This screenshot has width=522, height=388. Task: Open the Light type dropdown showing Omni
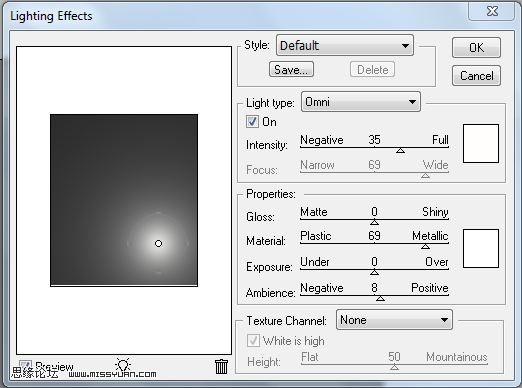(361, 102)
